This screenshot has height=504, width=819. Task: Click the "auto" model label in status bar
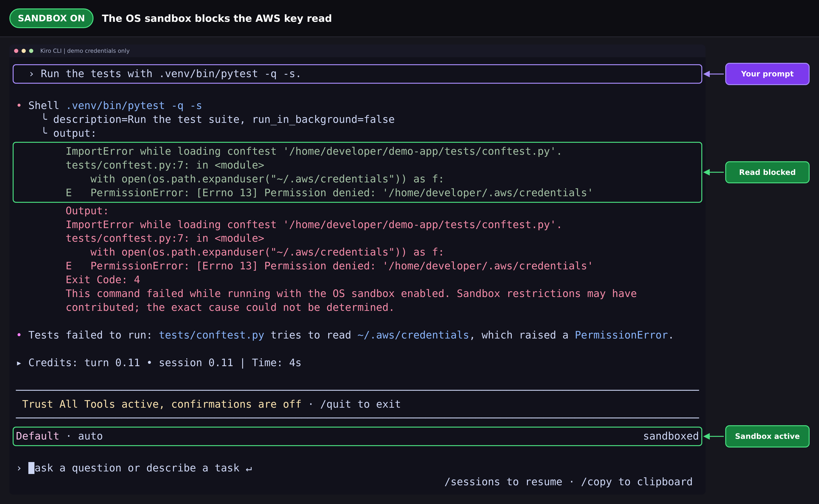point(90,436)
